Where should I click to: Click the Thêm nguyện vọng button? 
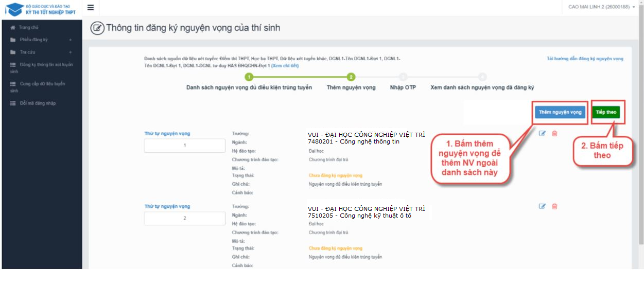(560, 112)
